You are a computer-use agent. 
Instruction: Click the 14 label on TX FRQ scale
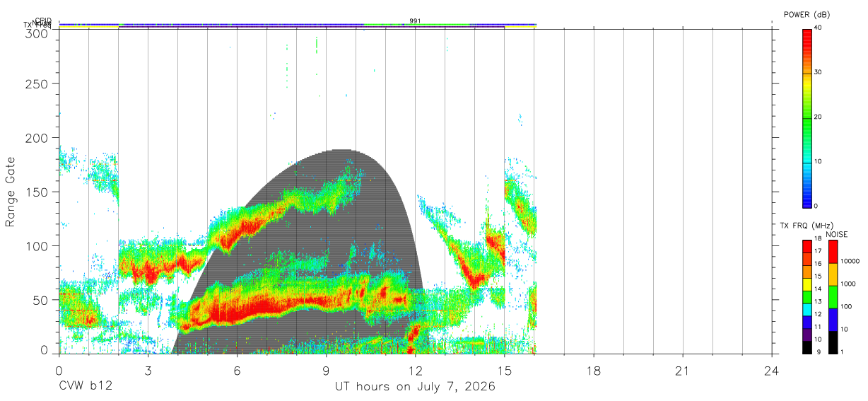tap(819, 289)
